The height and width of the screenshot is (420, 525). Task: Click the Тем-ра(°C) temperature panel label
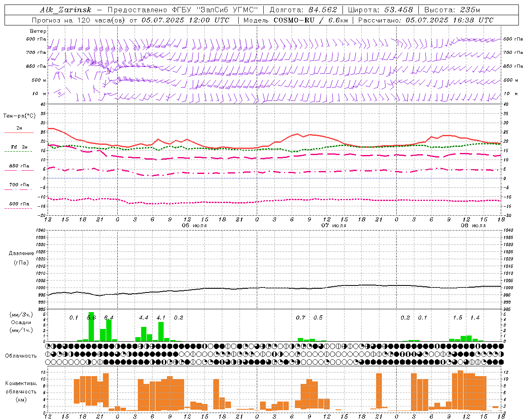pos(19,116)
